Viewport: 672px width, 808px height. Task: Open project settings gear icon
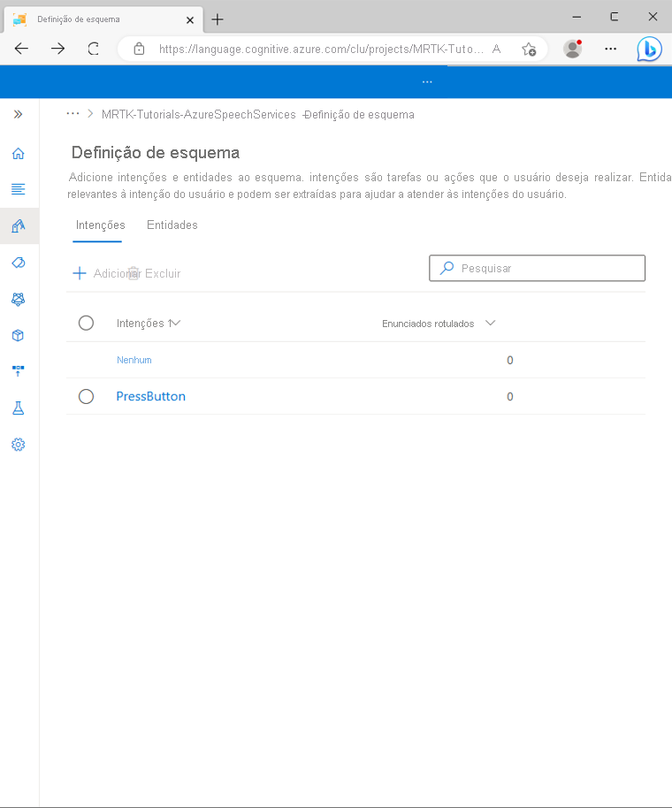tap(18, 445)
